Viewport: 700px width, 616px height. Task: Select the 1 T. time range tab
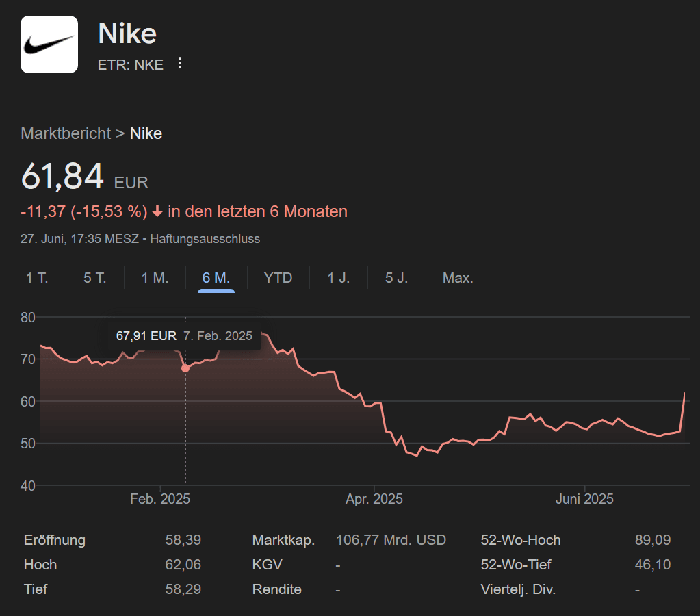[x=37, y=278]
